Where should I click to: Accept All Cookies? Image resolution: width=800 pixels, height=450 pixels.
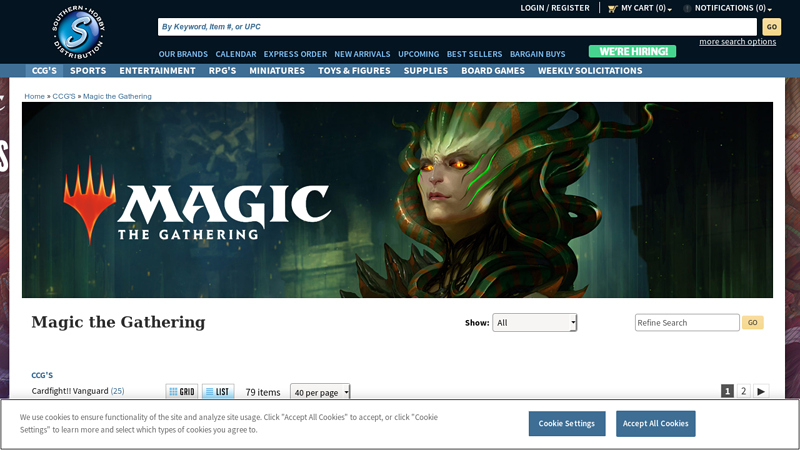[x=656, y=423]
